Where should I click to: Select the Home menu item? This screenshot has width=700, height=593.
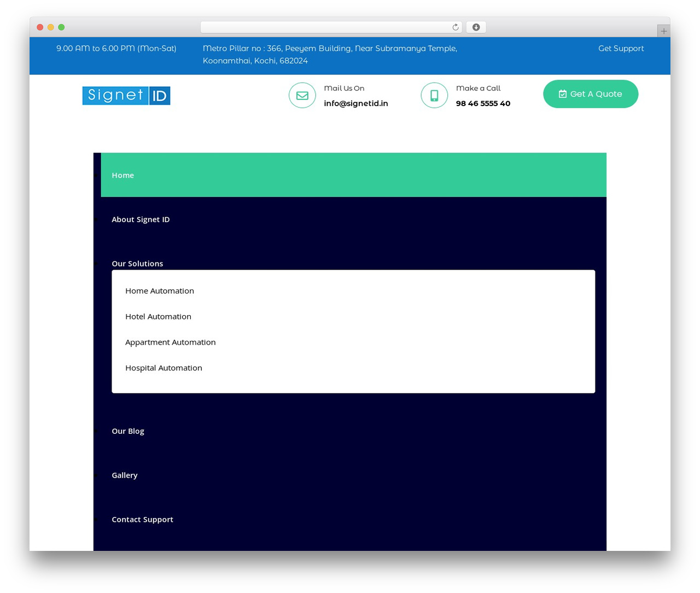coord(354,175)
